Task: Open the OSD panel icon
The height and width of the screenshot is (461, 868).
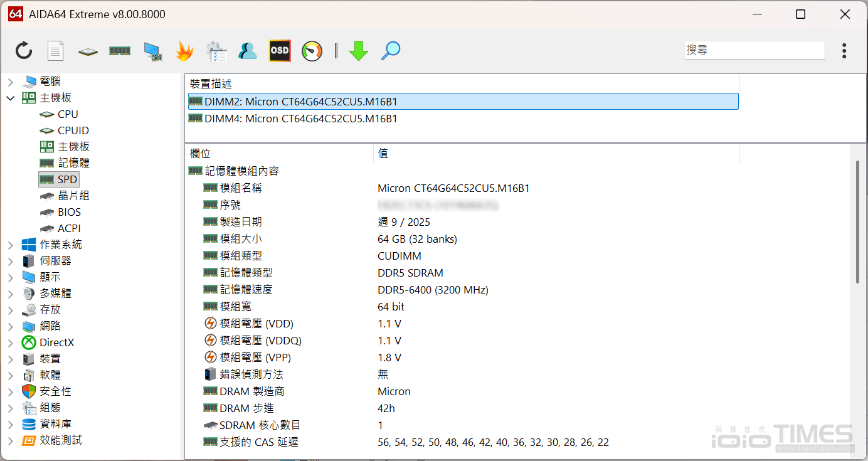Action: point(280,51)
